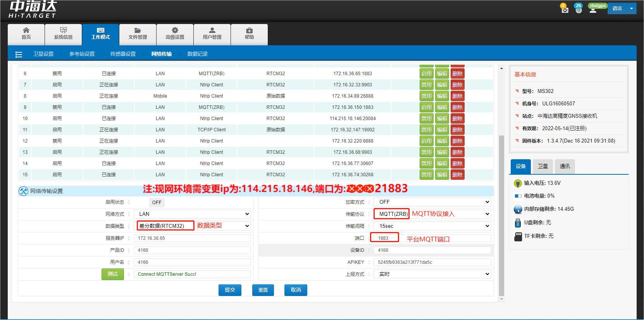Open the zhdgps user account icon
This screenshot has width=644, height=320.
(x=593, y=9)
